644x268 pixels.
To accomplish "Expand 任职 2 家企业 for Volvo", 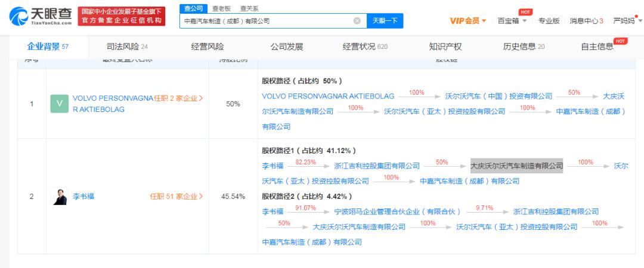I will pyautogui.click(x=179, y=98).
